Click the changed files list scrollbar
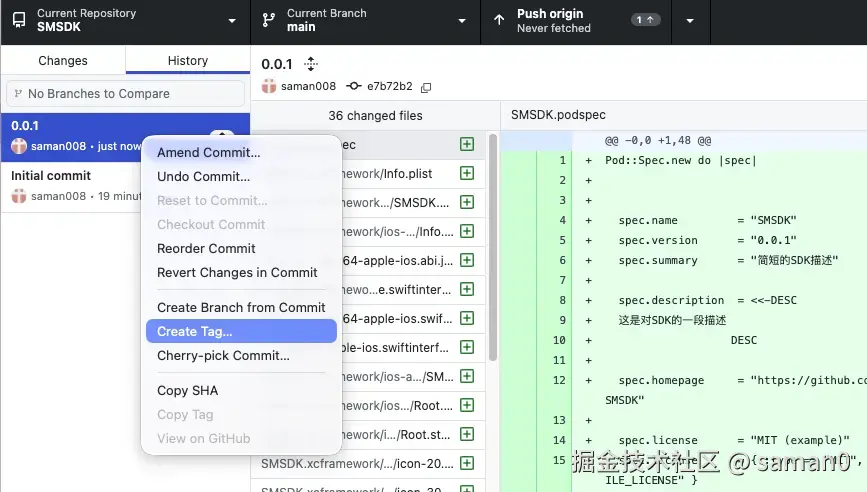 493,247
